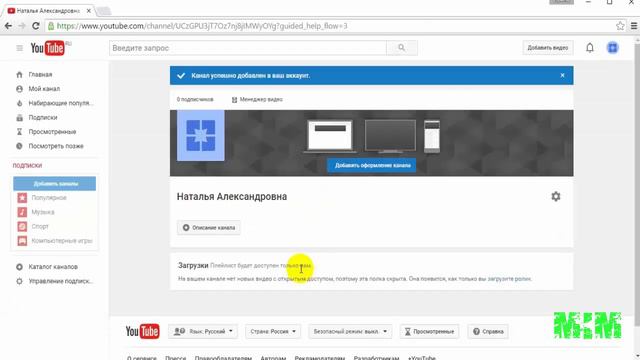The width and height of the screenshot is (640, 360).
Task: Click the Подписки sidebar icon
Action: click(19, 118)
